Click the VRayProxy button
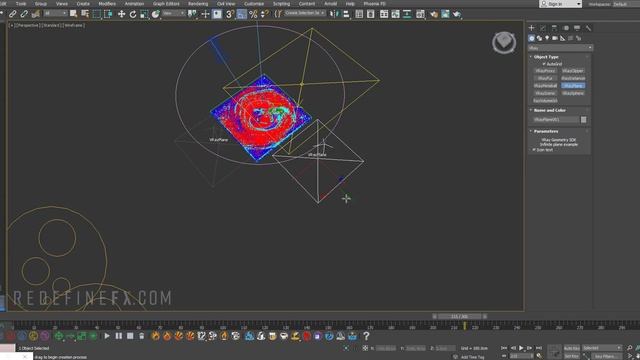Screen dimensions: 640x360 coord(545,71)
